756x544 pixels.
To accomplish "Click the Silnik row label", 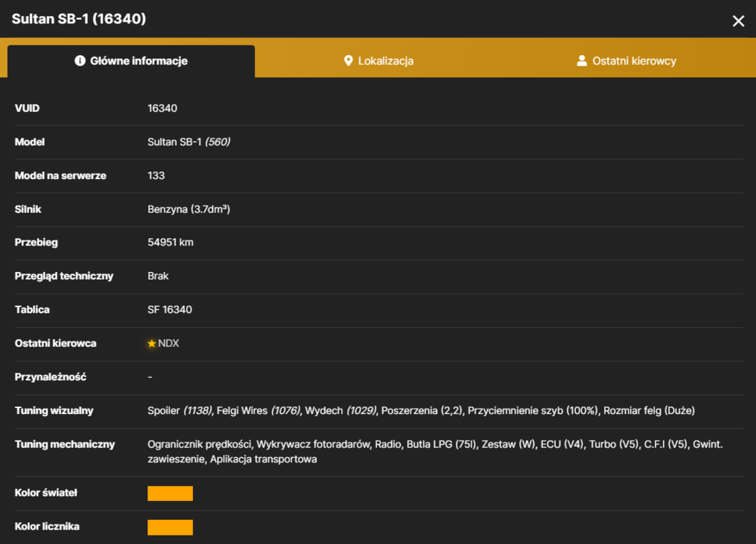I will (x=28, y=209).
